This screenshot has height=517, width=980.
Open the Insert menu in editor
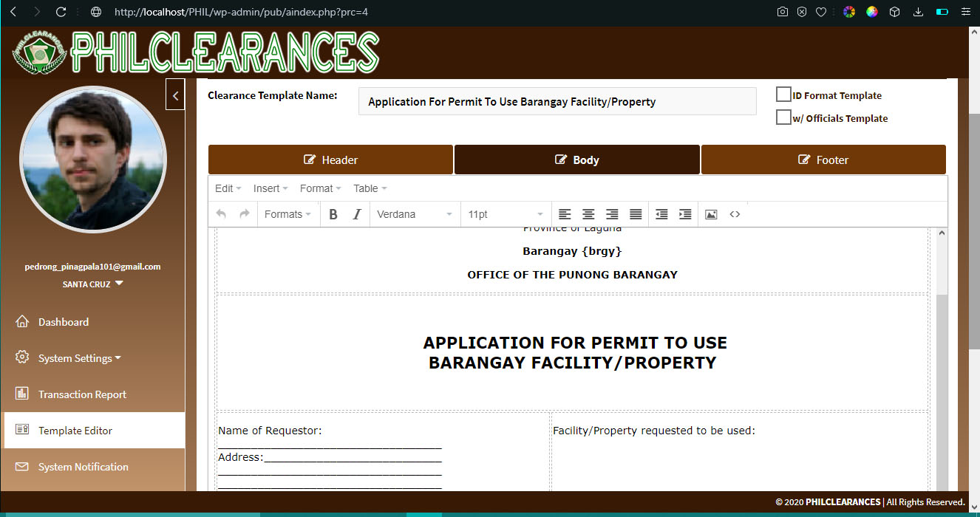[x=270, y=188]
